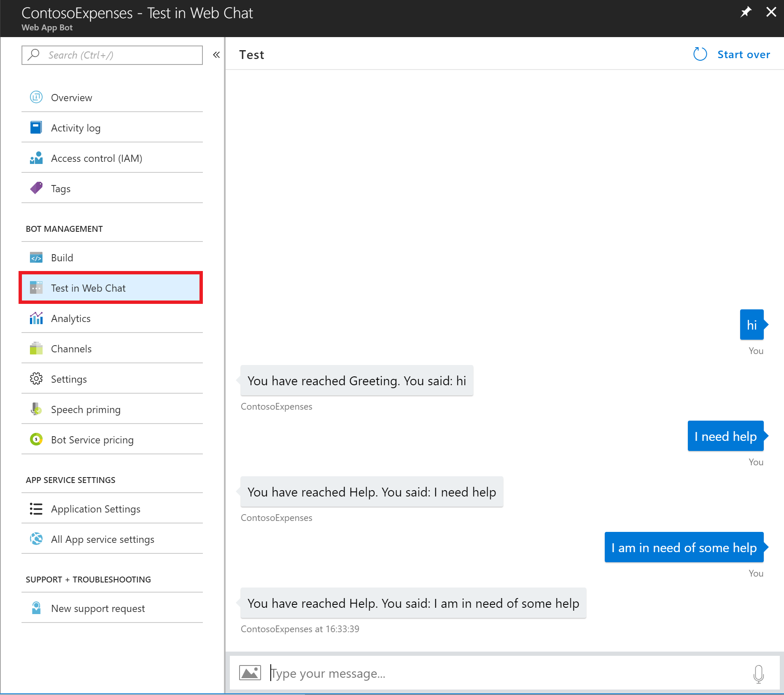Image resolution: width=784 pixels, height=695 pixels.
Task: Click the microphone icon in message box
Action: pyautogui.click(x=758, y=674)
